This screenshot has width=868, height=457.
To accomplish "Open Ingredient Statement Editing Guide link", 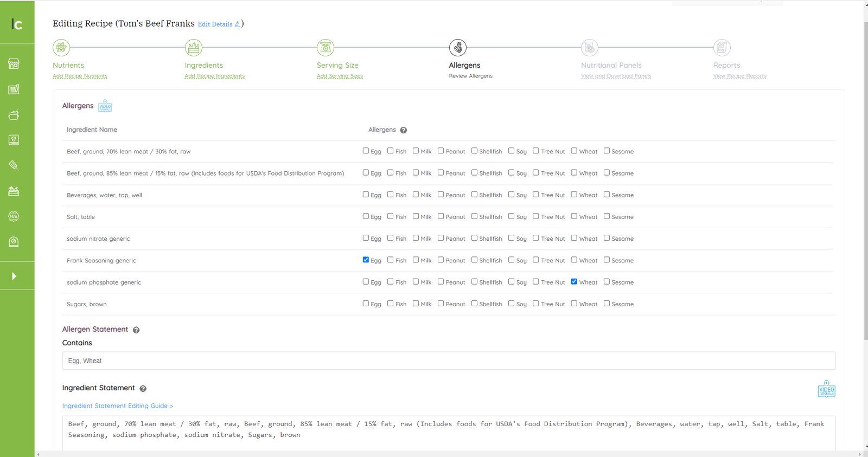I will (x=117, y=406).
